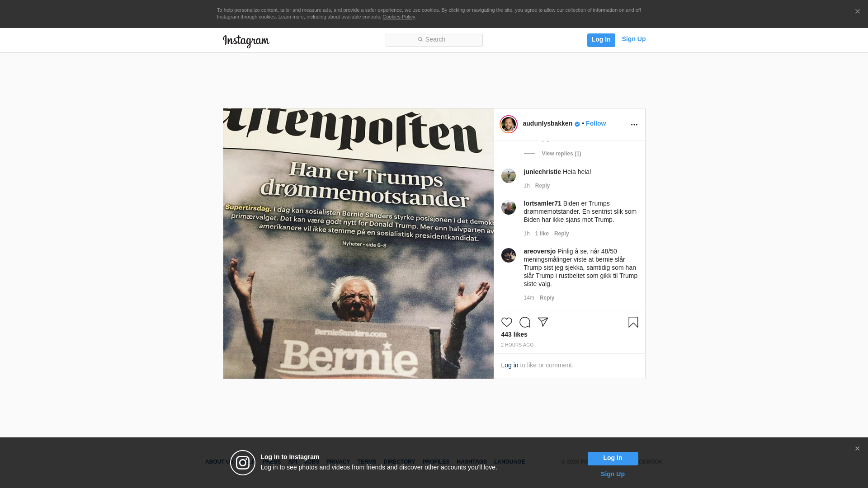
Task: Open the Sign Up link in header
Action: 633,39
